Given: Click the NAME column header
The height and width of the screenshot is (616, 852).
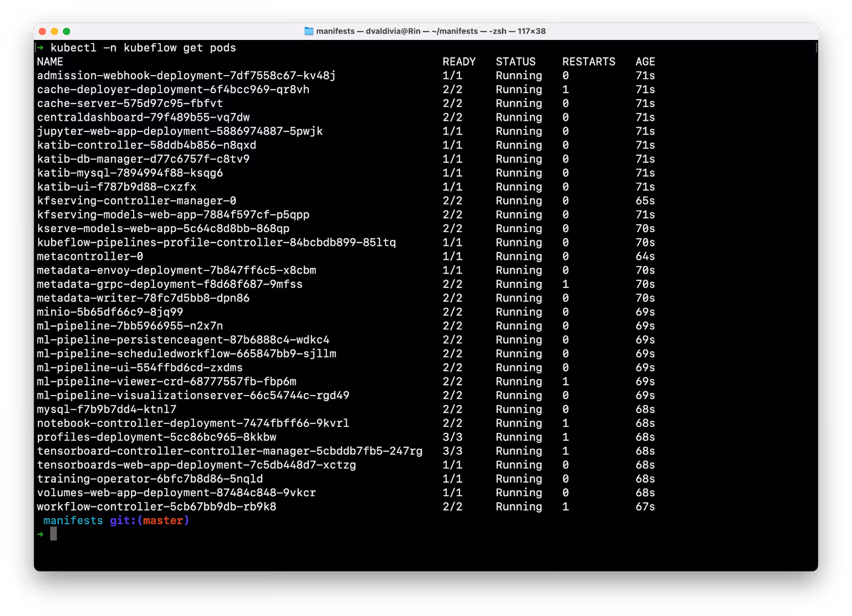Looking at the screenshot, I should click(x=50, y=62).
